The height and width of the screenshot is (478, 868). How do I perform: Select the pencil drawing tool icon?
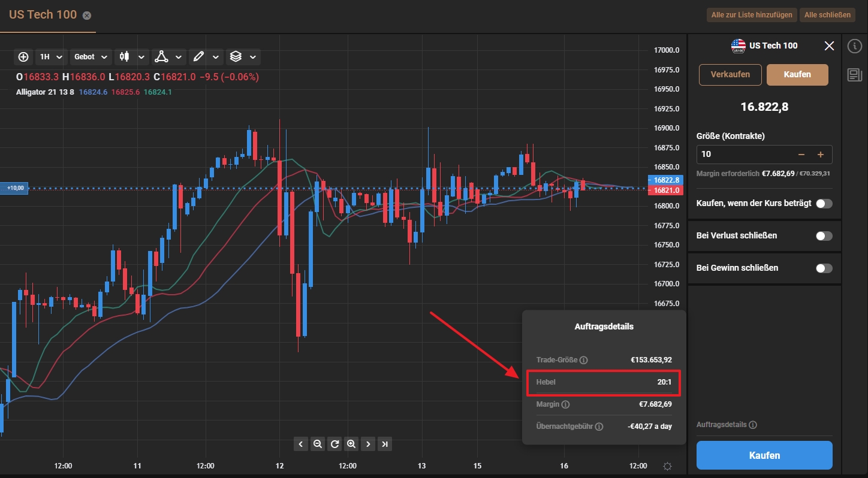[198, 56]
